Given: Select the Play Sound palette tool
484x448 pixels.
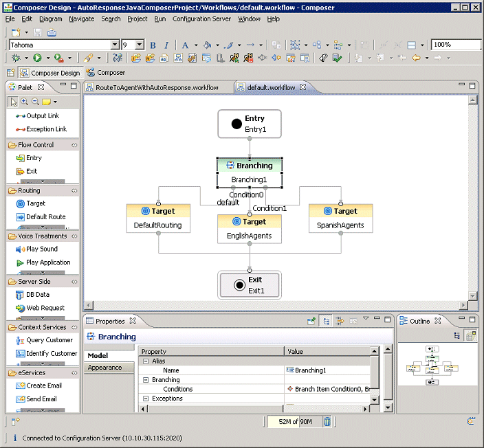Looking at the screenshot, I should pos(41,249).
